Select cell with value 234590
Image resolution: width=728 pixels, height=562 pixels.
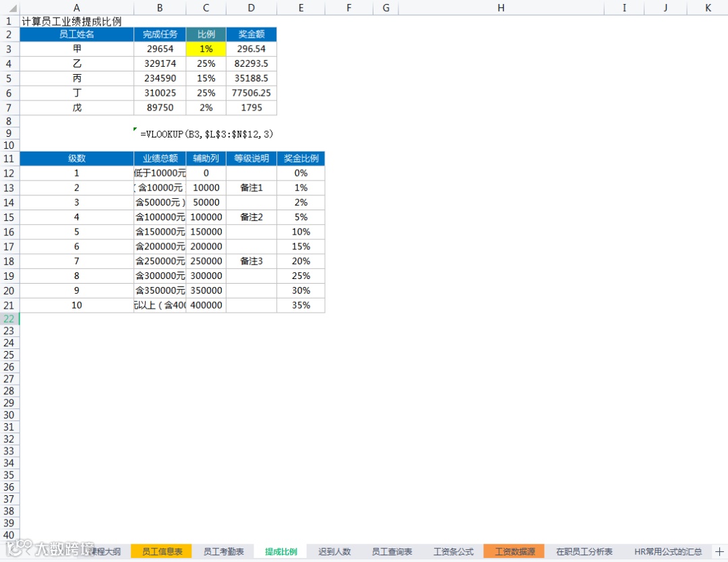click(160, 78)
